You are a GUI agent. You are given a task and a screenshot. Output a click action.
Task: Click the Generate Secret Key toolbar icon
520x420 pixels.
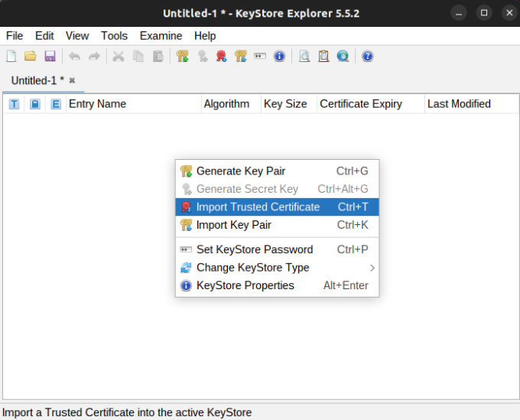[203, 56]
